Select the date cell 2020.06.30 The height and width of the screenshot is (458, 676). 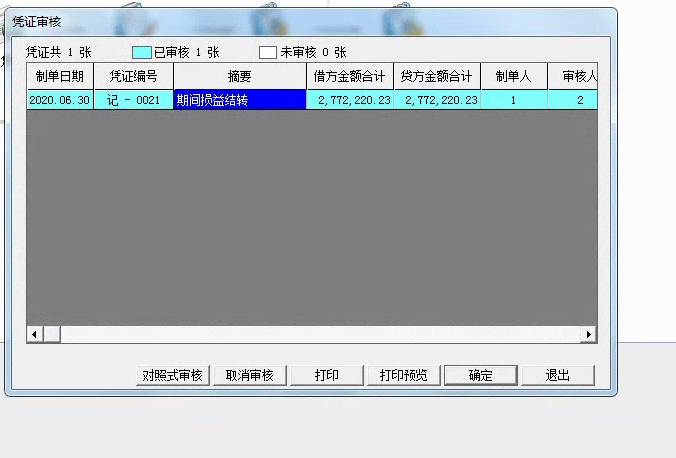(x=60, y=100)
